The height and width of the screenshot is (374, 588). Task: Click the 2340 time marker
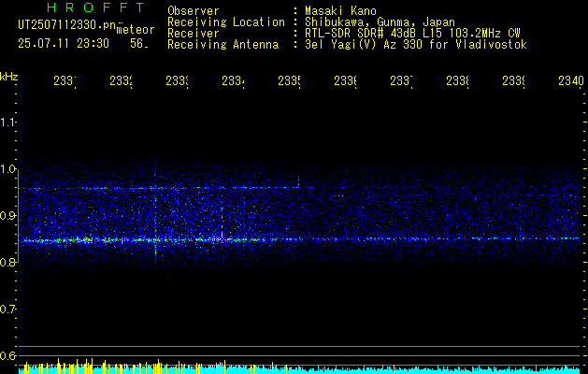point(571,81)
